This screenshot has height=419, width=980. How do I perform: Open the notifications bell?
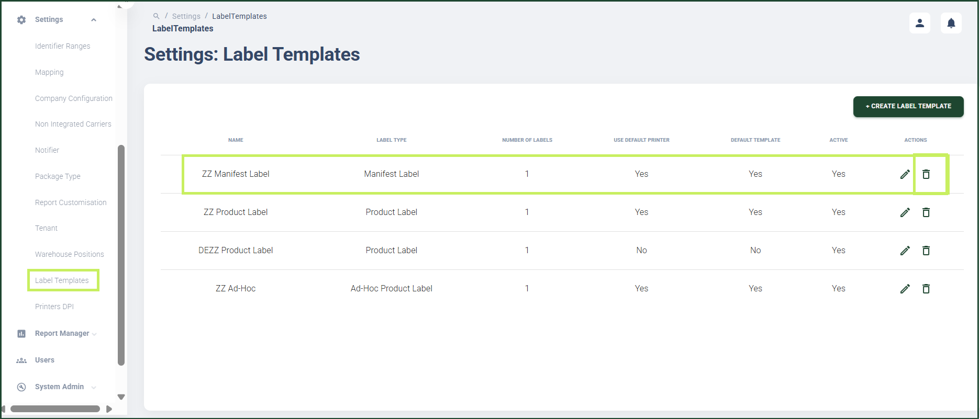coord(951,23)
